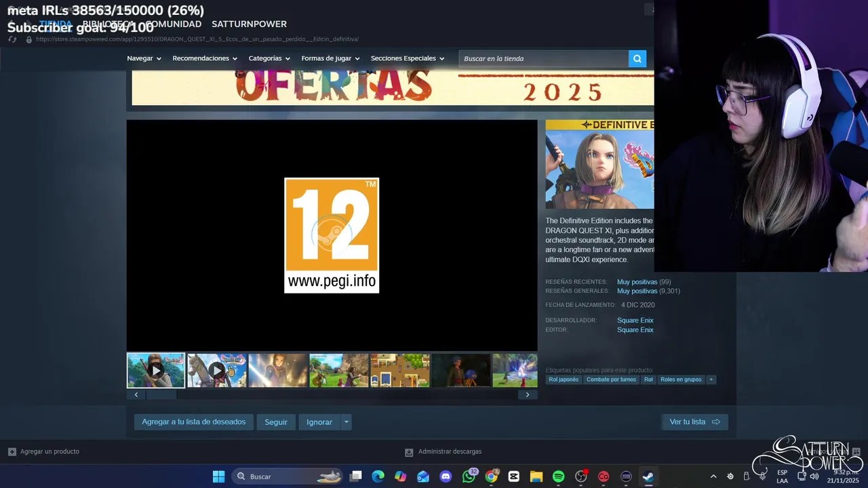Open the Mail app on taskbar

[x=423, y=476]
